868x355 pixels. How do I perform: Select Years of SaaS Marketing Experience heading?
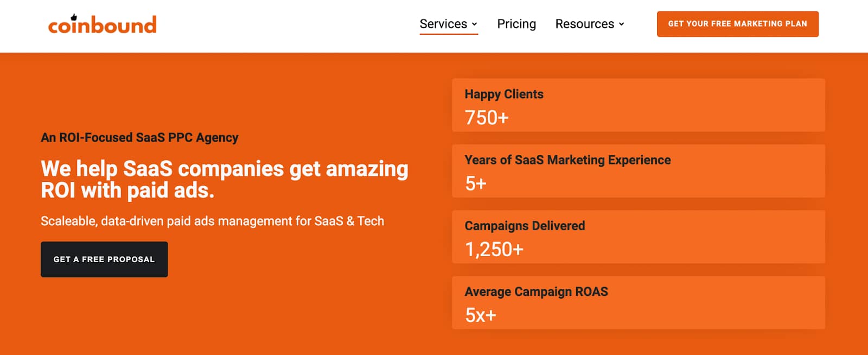coord(567,160)
